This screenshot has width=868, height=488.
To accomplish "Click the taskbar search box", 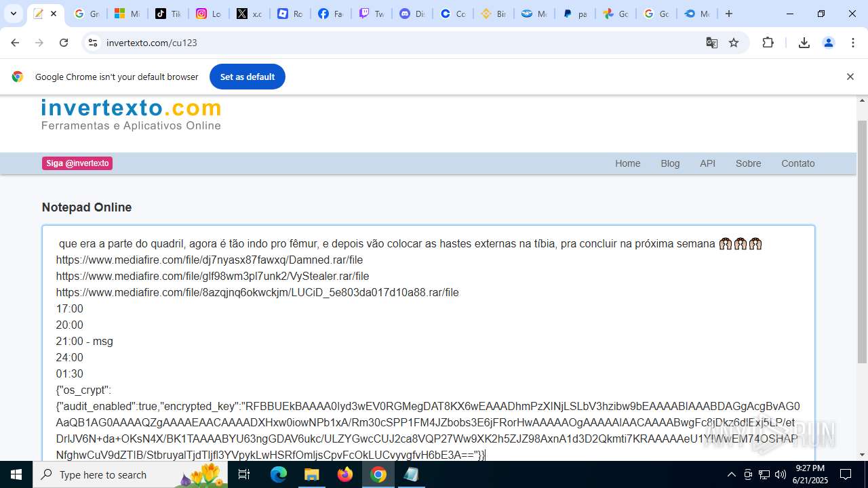I will (130, 474).
